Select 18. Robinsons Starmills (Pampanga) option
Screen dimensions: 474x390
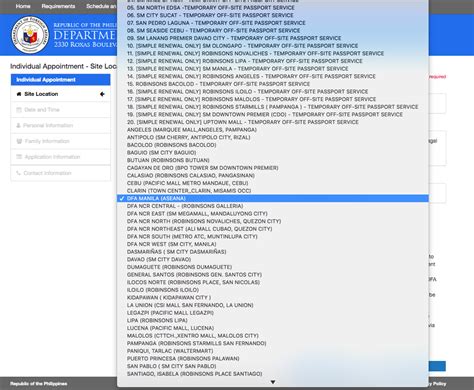click(273, 107)
